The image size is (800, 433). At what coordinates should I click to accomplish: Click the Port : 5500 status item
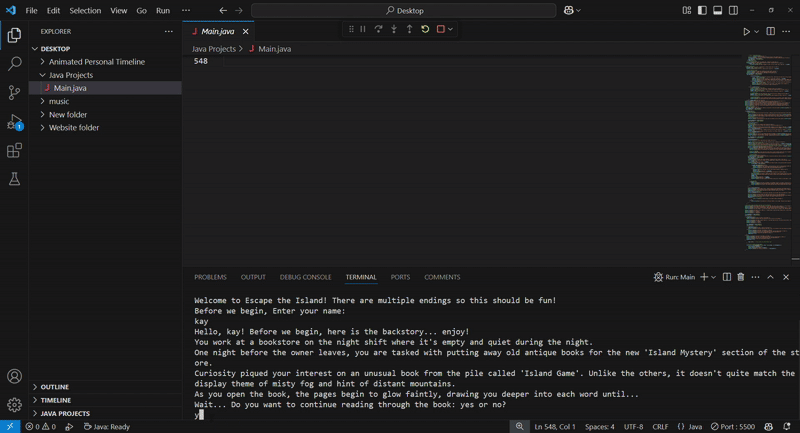[733, 427]
